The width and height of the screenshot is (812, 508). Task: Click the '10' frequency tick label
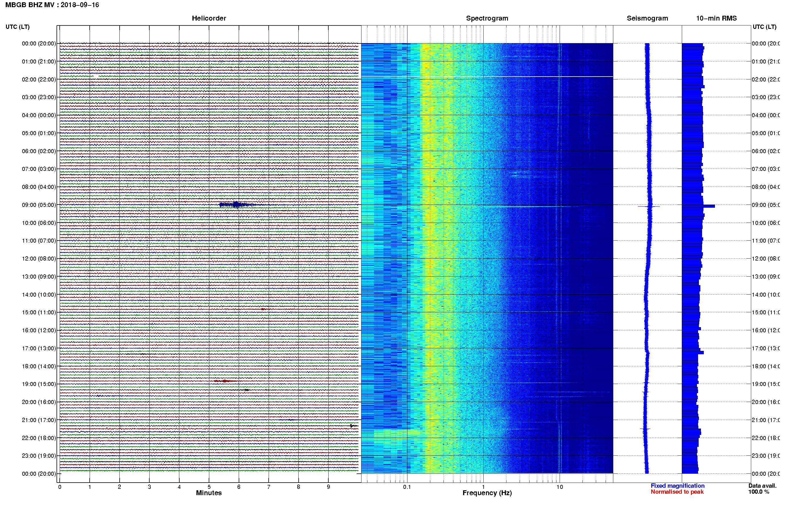pyautogui.click(x=560, y=487)
